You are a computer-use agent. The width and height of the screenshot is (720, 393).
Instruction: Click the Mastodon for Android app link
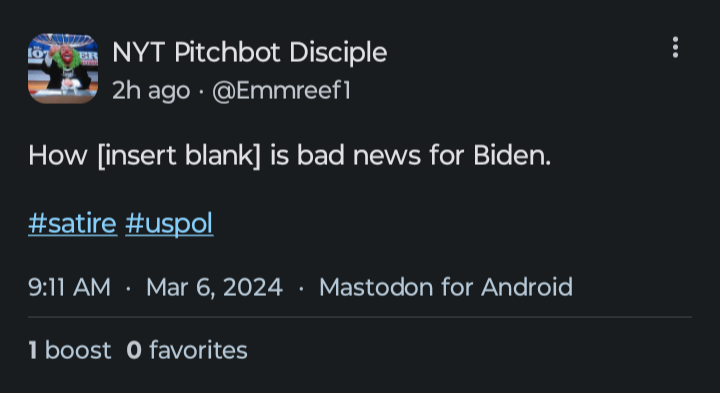tap(446, 287)
